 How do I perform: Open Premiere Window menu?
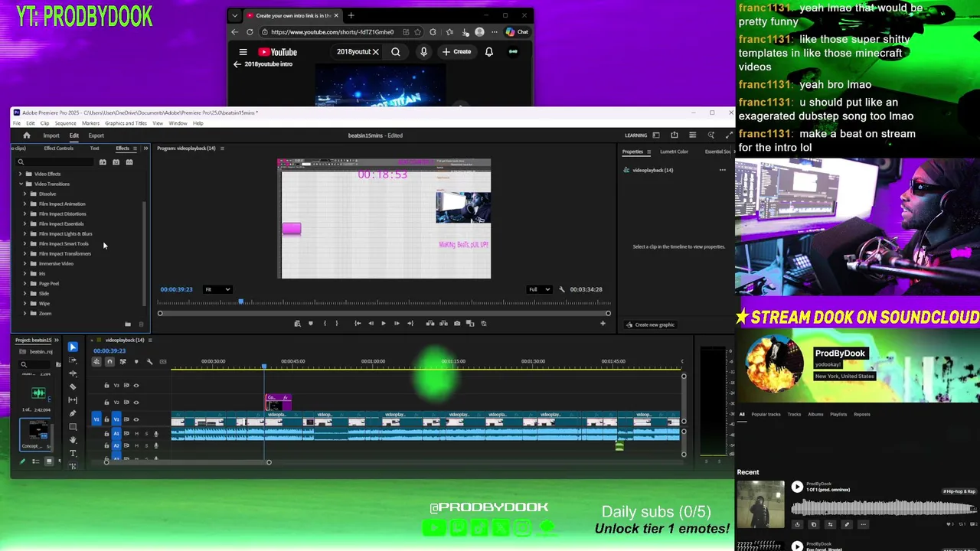tap(178, 123)
